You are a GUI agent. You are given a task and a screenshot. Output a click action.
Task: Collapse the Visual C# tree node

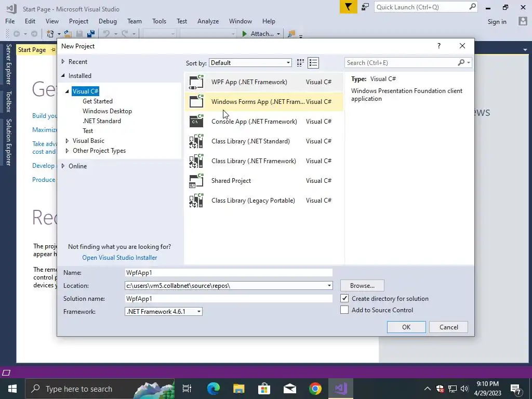click(67, 91)
